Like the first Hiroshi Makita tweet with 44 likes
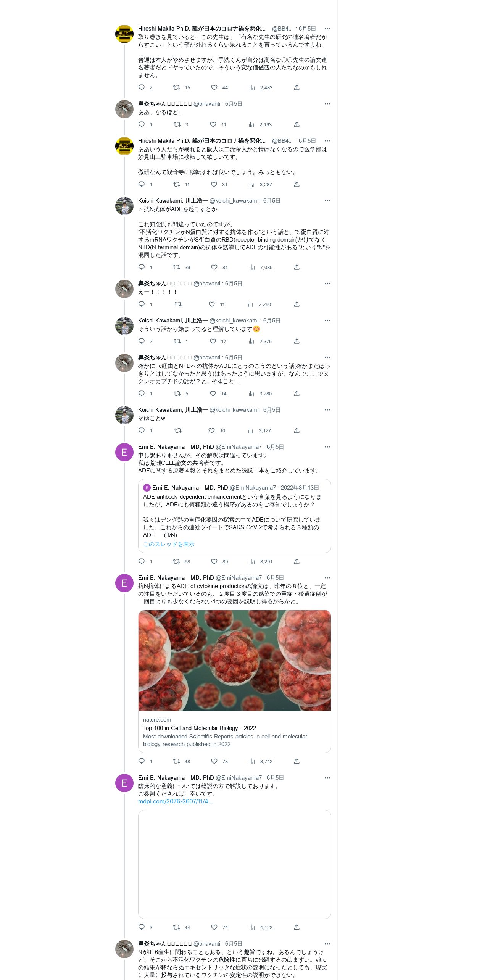 [214, 87]
